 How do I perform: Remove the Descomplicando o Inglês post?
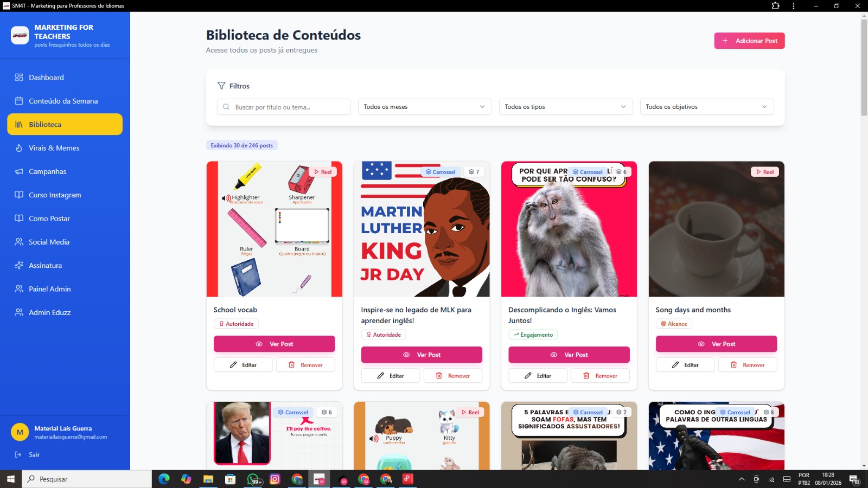pos(600,376)
